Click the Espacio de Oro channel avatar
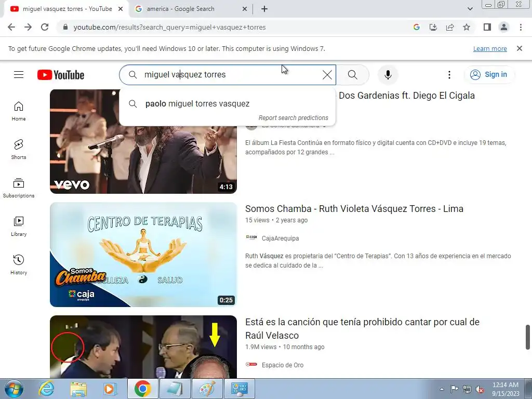 click(x=251, y=364)
